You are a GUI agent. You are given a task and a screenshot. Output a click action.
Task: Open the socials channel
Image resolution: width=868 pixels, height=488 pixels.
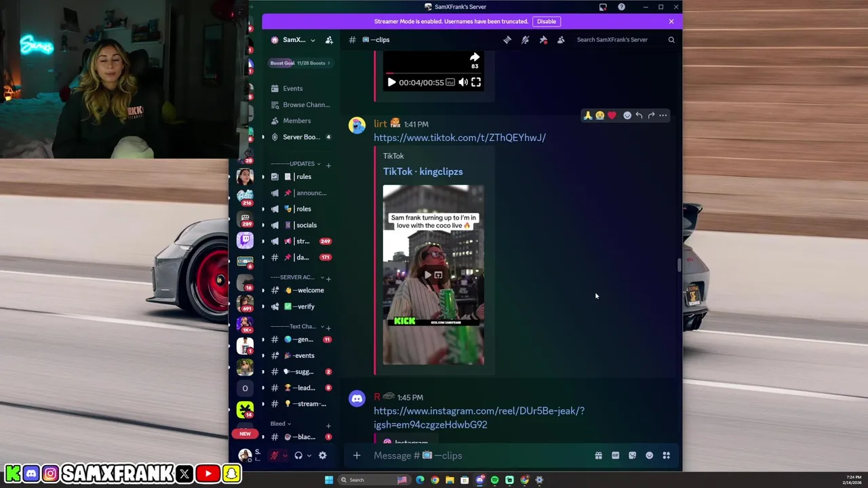click(x=302, y=225)
